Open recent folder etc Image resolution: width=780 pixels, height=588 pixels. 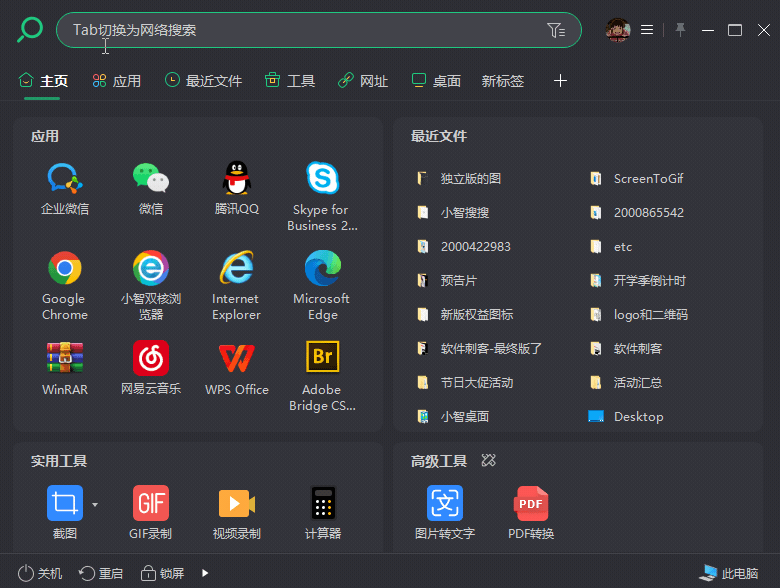[x=610, y=246]
